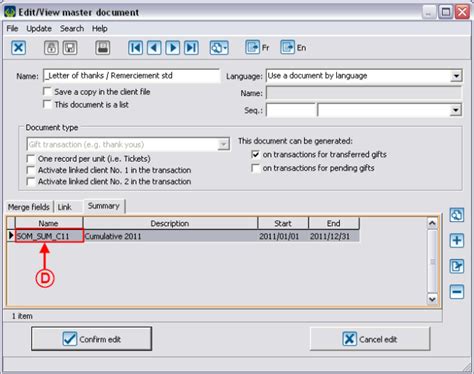Click the lock icon in toolbar
The width and height of the screenshot is (474, 374).
pos(51,48)
